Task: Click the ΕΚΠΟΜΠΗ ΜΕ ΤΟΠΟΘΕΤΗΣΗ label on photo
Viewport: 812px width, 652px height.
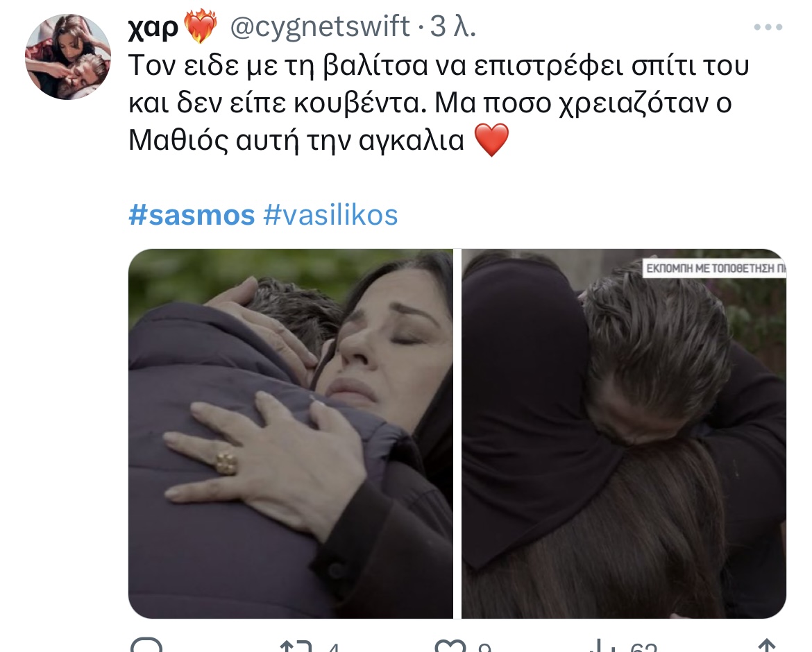Action: (715, 268)
